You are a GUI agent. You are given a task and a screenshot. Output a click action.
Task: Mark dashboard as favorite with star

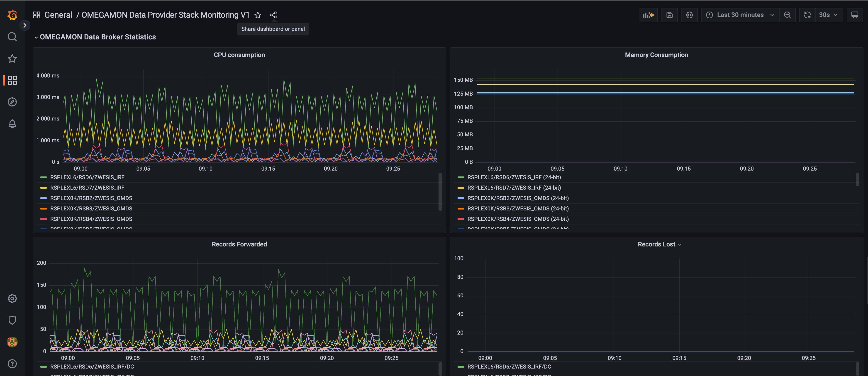coord(258,15)
